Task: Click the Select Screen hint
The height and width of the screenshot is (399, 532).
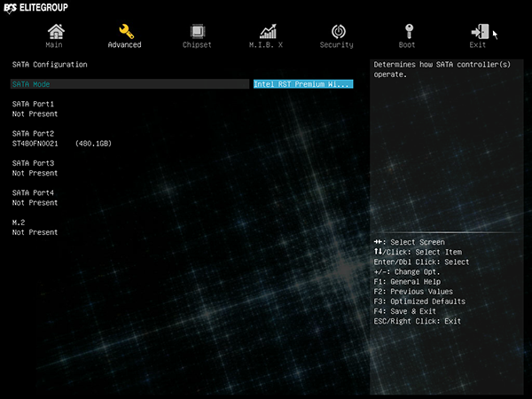Action: coord(409,242)
